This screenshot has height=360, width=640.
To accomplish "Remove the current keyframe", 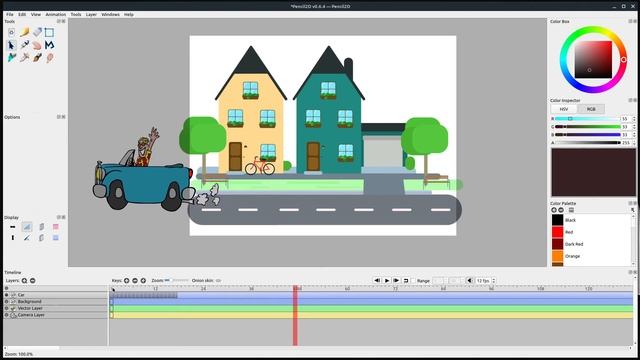I will pos(135,280).
